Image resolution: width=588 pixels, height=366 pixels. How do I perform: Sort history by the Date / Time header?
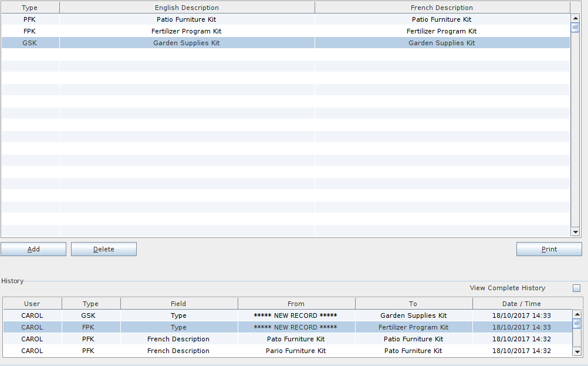coord(521,304)
